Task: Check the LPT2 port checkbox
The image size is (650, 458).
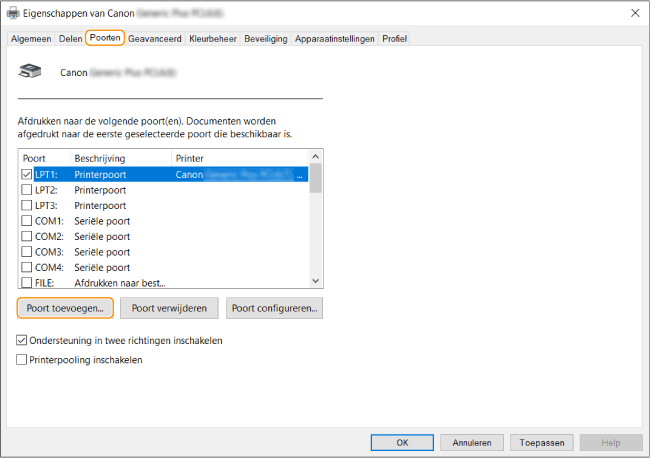Action: click(x=26, y=189)
